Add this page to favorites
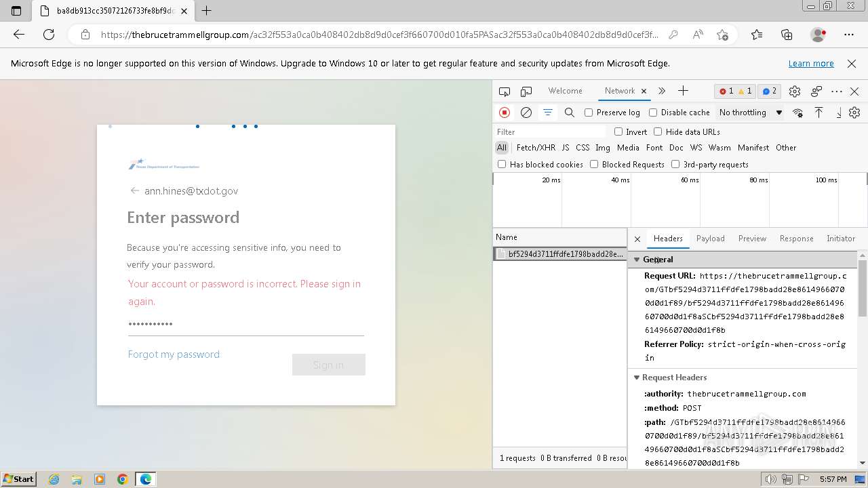The width and height of the screenshot is (868, 488). click(x=722, y=35)
